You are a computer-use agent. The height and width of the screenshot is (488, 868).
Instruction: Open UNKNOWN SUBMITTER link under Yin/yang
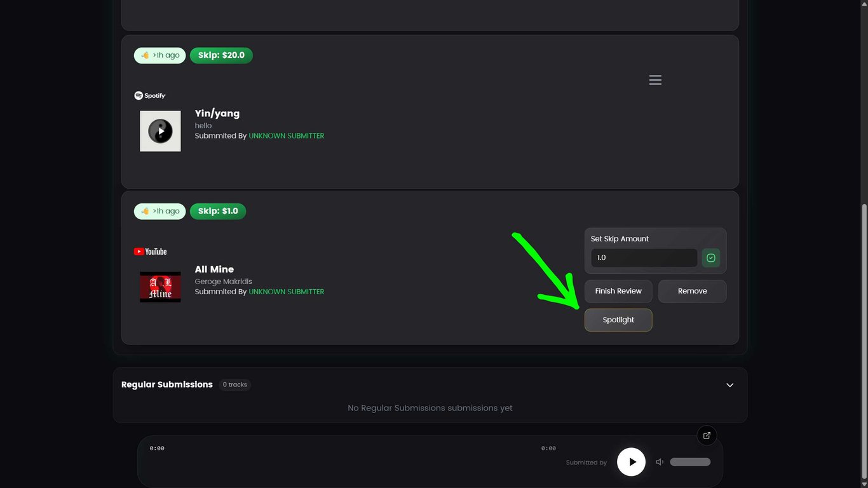286,136
